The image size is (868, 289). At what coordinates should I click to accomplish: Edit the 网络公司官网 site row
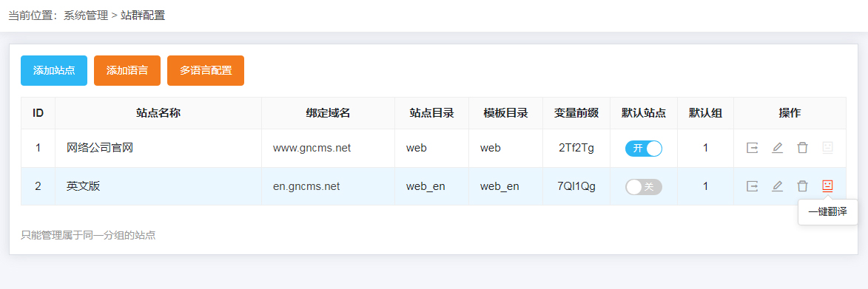pyautogui.click(x=777, y=148)
